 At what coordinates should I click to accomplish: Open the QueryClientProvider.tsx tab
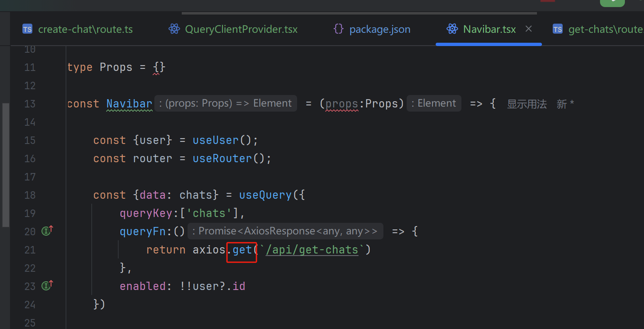click(x=233, y=29)
